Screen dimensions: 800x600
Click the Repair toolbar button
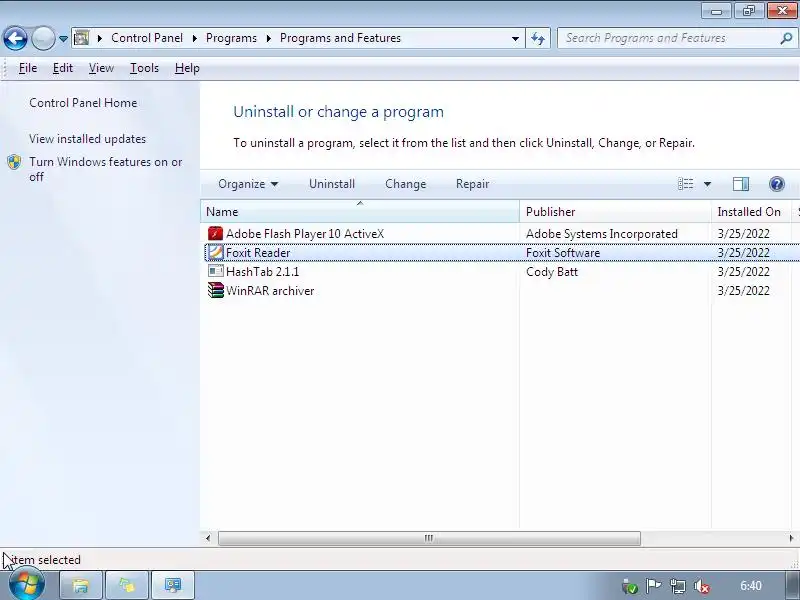pyautogui.click(x=472, y=184)
